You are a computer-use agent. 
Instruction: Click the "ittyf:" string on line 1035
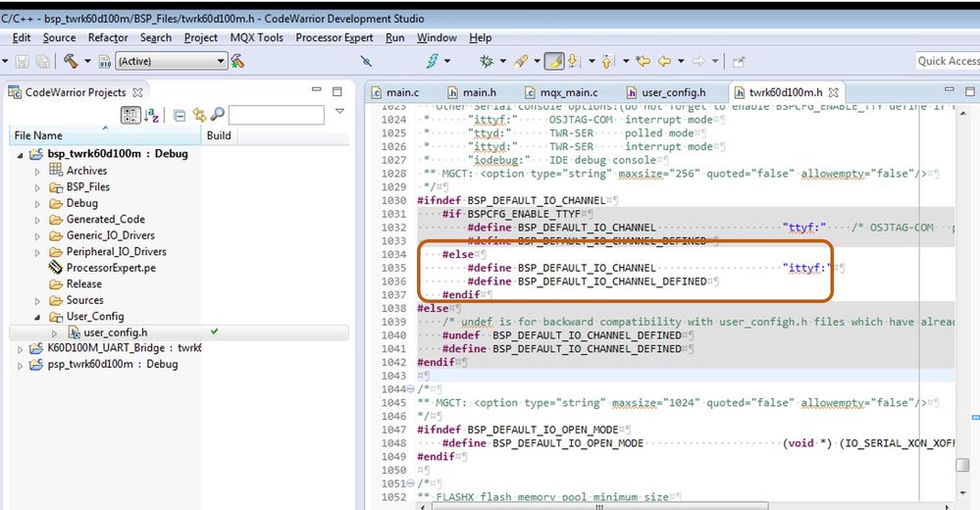[x=806, y=268]
